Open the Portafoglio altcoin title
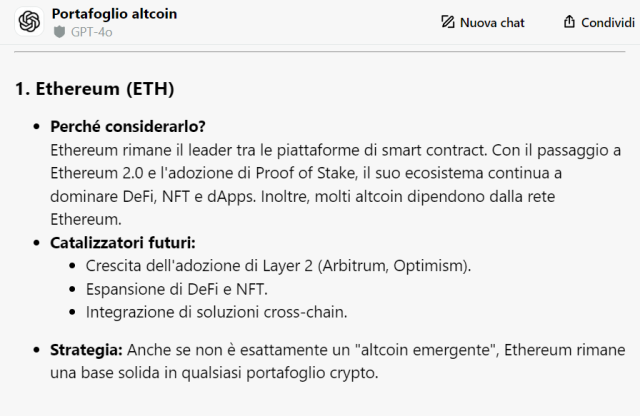The width and height of the screenshot is (640, 416). tap(114, 14)
